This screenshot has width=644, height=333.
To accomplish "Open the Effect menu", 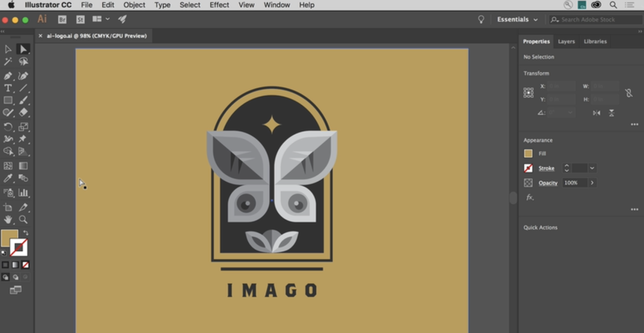I will (x=219, y=5).
